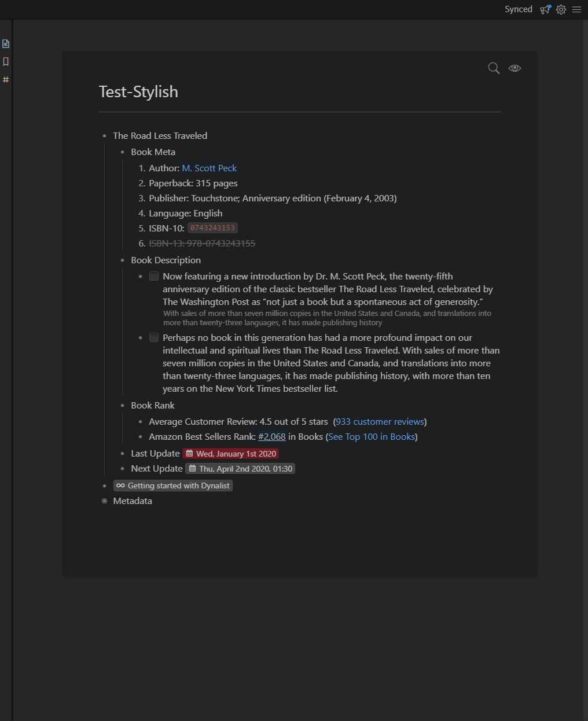Click calendar icon in Next Update date

coord(193,469)
